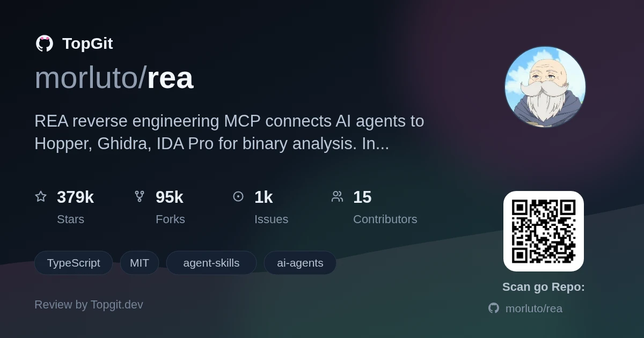Click the REA repository description text
The image size is (644, 338).
[229, 133]
